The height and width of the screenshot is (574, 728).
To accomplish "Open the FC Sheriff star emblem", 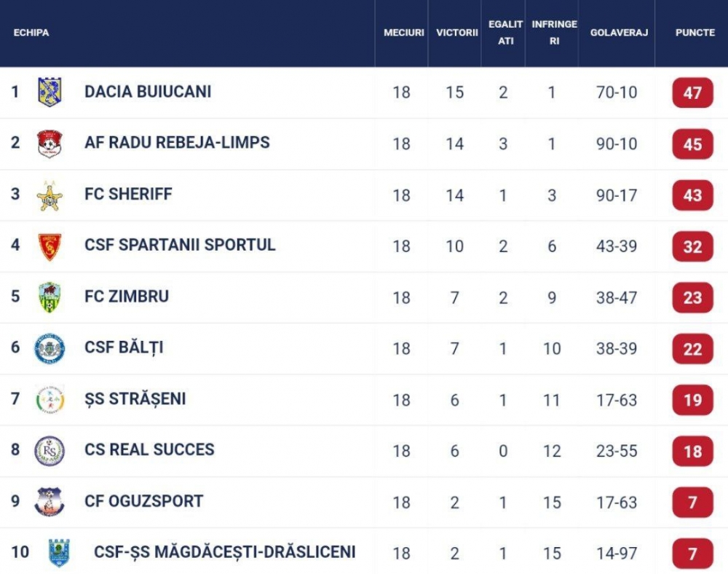I will (50, 195).
